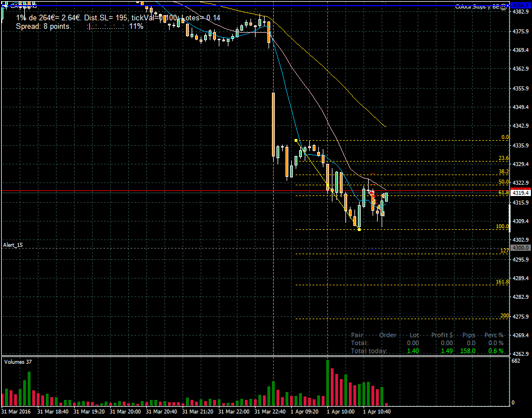Select the Fibonacci start anchor at 0.0 level
Screen dimensions: 532x418
(x=296, y=141)
